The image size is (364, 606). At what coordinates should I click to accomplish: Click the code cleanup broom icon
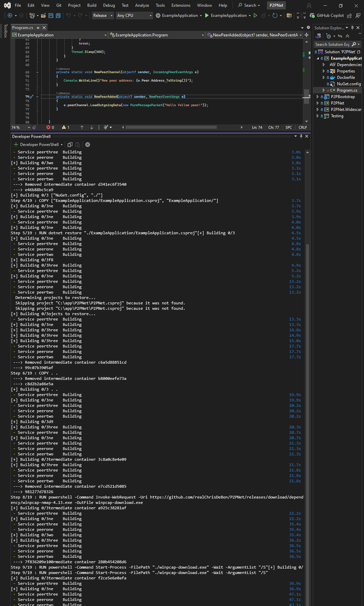(x=106, y=127)
